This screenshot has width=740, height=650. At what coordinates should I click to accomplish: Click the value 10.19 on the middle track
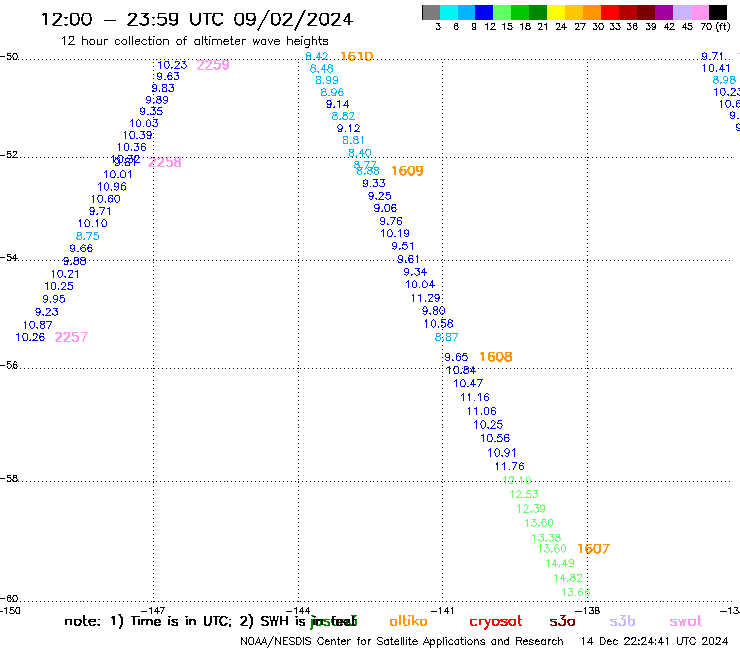[395, 233]
